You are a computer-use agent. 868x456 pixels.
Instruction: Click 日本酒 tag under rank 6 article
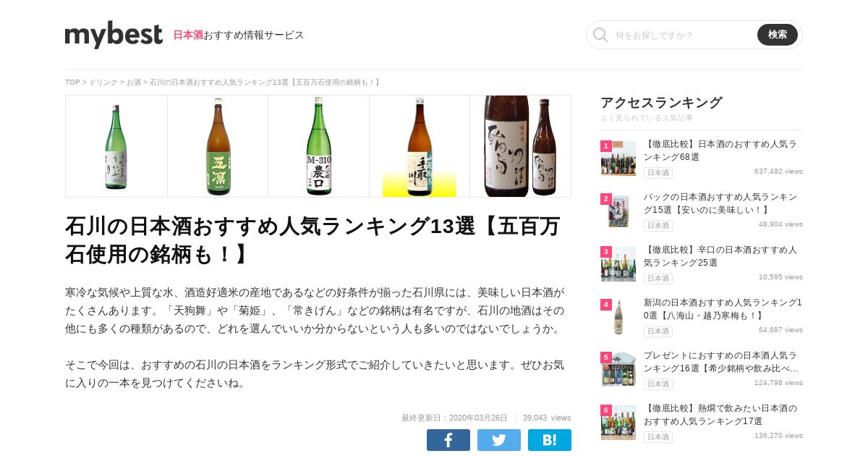658,437
